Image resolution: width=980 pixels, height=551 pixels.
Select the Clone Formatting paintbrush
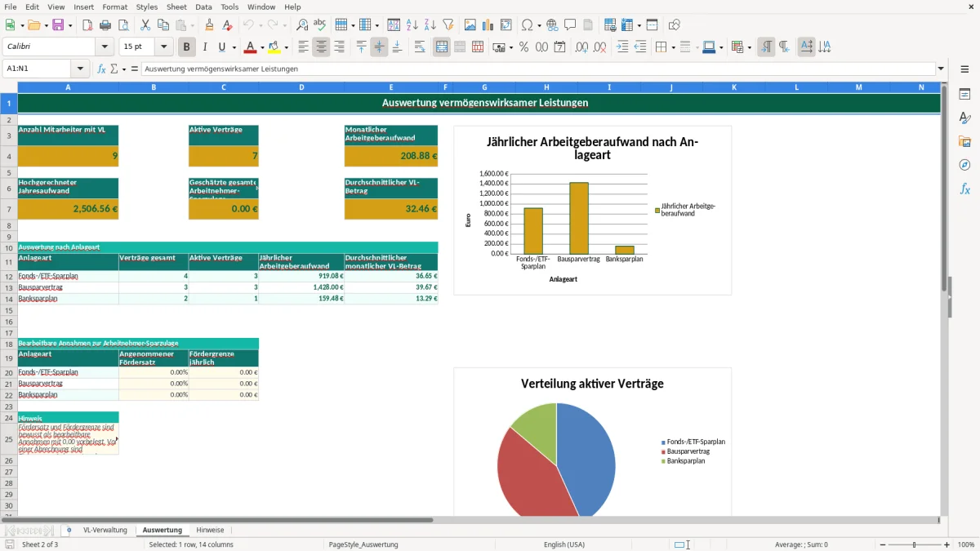[x=209, y=25]
